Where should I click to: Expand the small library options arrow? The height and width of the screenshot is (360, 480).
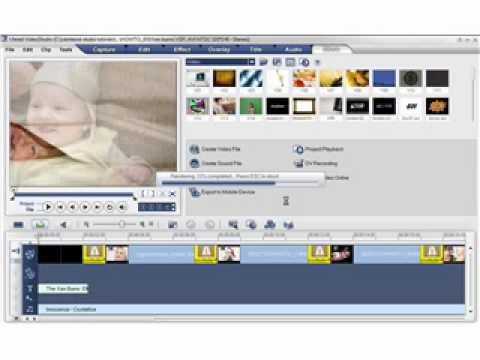(x=317, y=62)
